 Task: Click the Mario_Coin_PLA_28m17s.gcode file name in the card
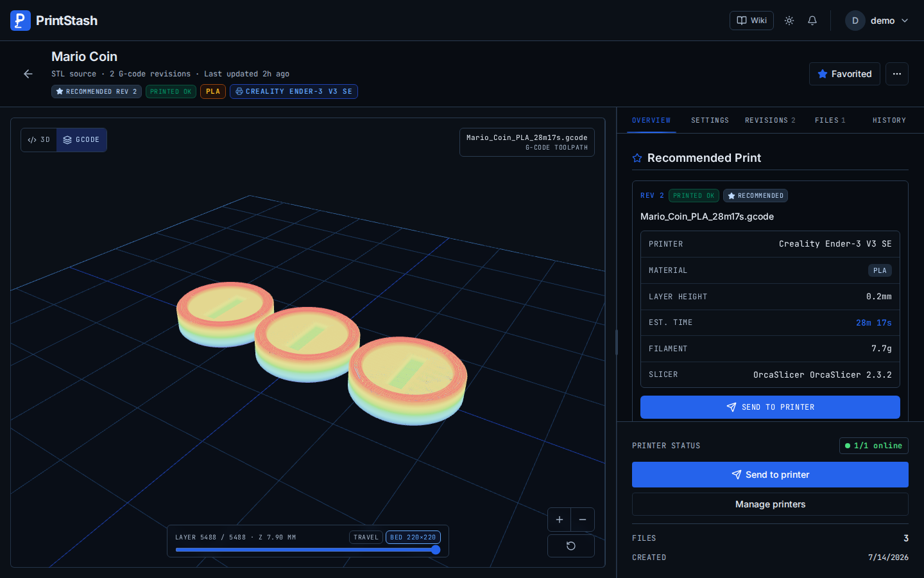707,216
